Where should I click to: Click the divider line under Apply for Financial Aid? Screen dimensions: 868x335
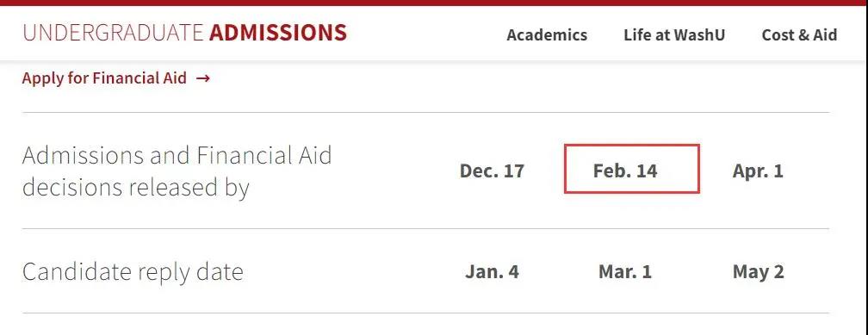(425, 113)
